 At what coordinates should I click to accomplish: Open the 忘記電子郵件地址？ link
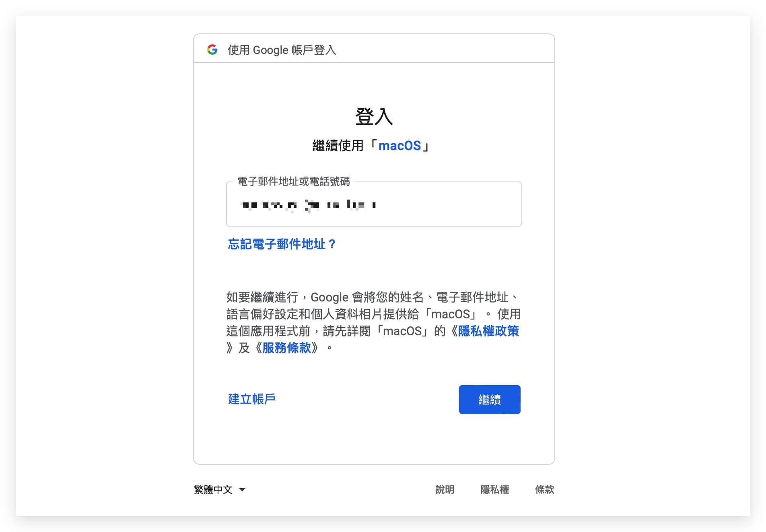282,244
